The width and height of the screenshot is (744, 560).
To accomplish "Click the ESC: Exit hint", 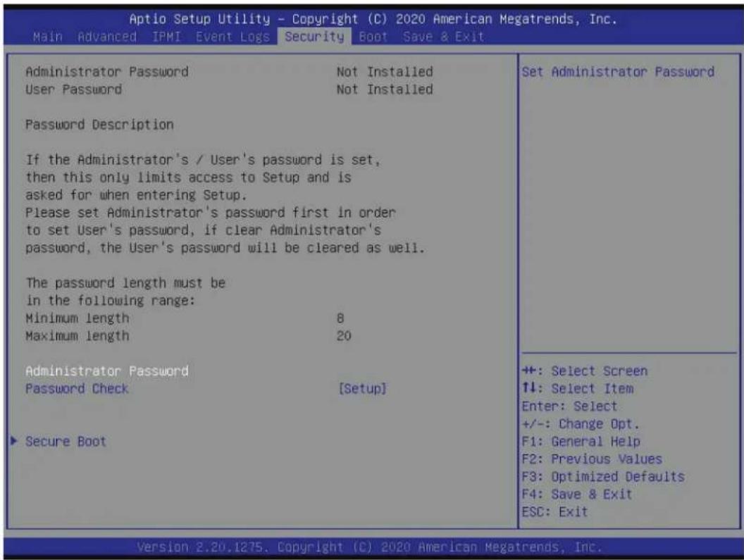I will [554, 511].
